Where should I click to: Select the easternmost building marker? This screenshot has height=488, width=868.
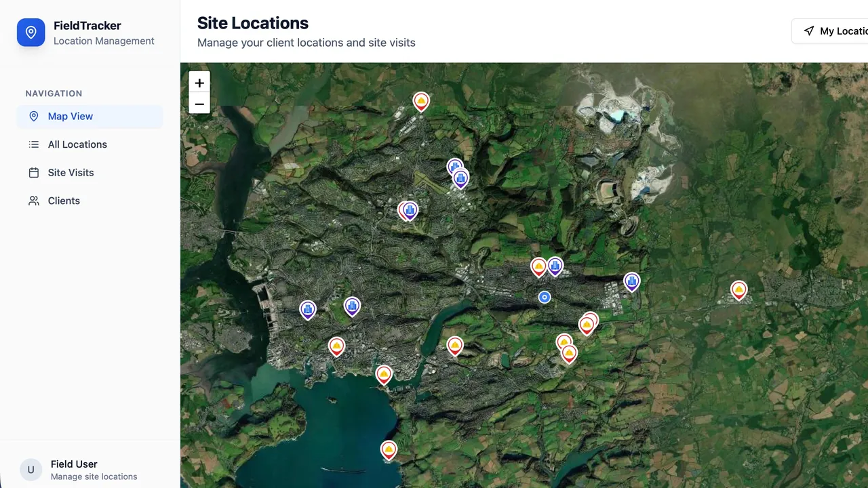pyautogui.click(x=632, y=282)
